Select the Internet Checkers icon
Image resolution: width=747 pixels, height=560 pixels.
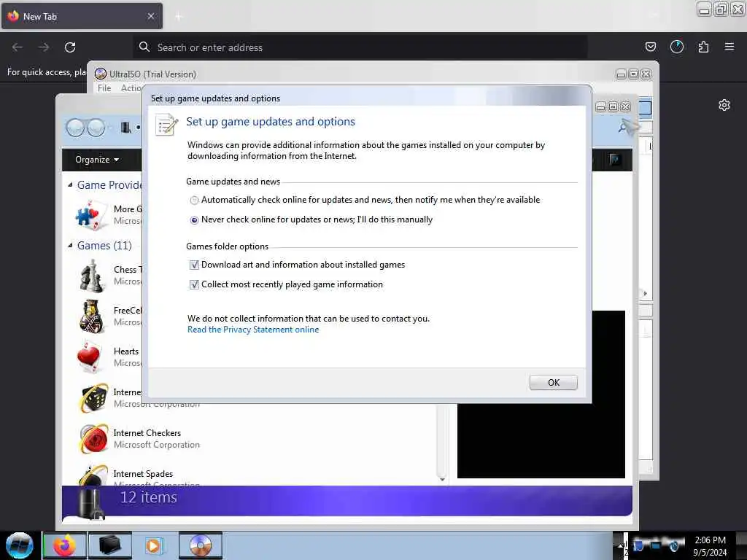tap(93, 438)
